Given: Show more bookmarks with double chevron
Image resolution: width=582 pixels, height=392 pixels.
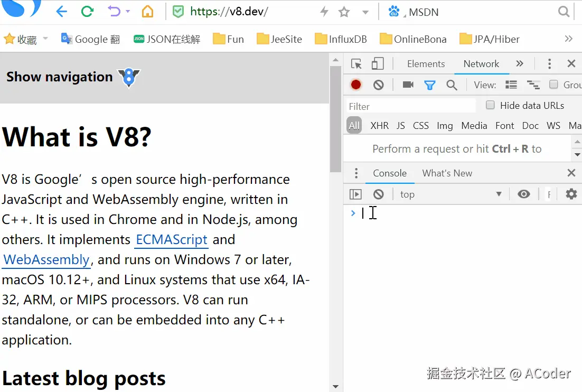Looking at the screenshot, I should pyautogui.click(x=568, y=39).
